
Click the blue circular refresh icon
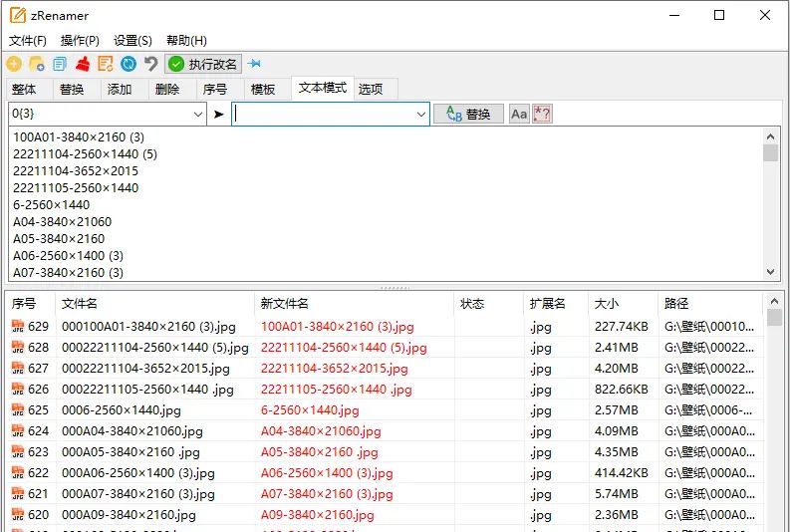(x=129, y=64)
